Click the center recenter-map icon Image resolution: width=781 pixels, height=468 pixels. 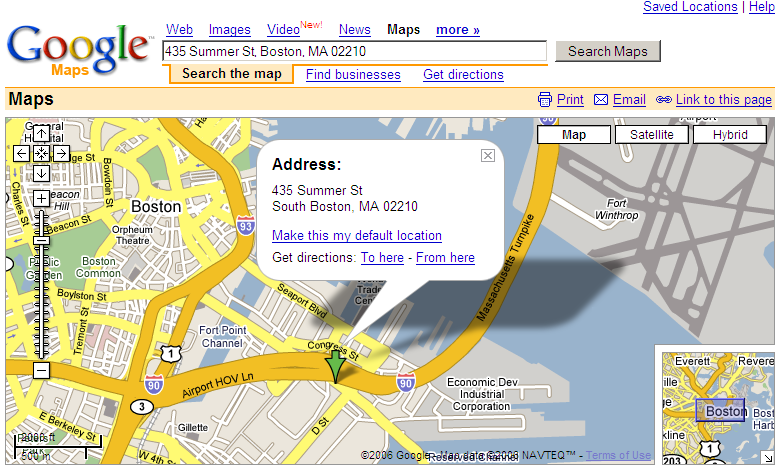pos(41,153)
